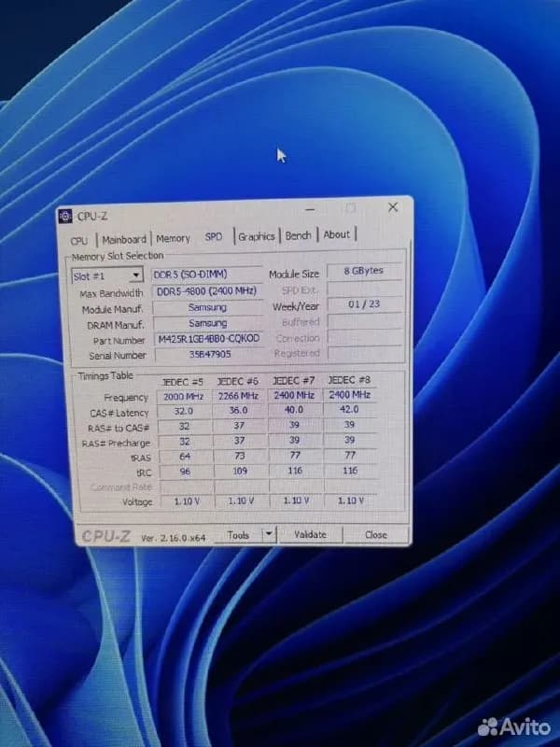The width and height of the screenshot is (560, 747).
Task: Close the CPU-Z window with X
Action: point(393,207)
